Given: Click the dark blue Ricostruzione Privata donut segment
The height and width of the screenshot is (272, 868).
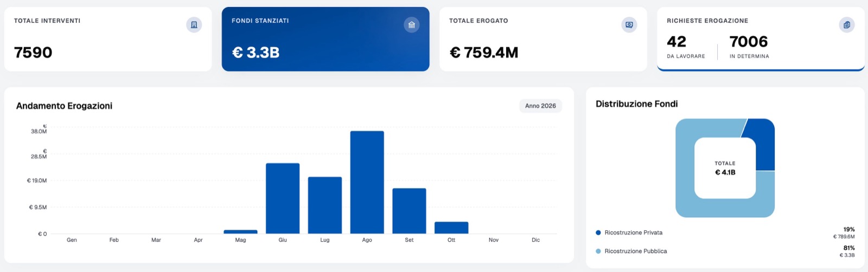Looking at the screenshot, I should [765, 145].
